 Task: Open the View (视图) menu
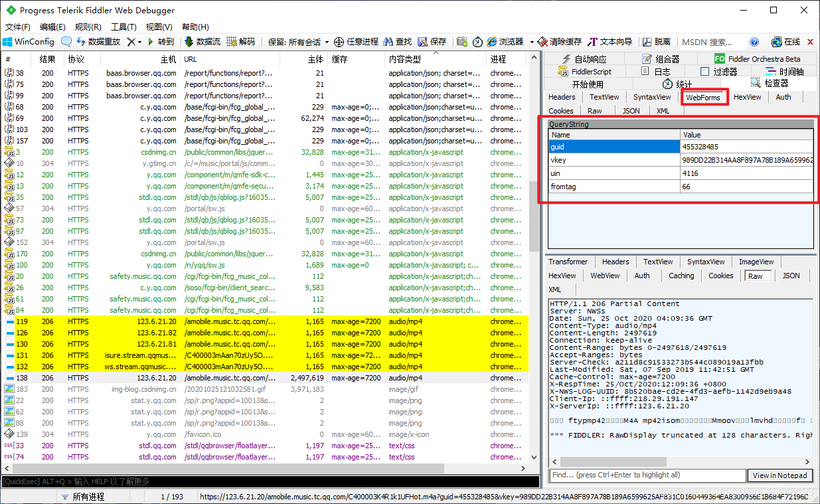[159, 27]
